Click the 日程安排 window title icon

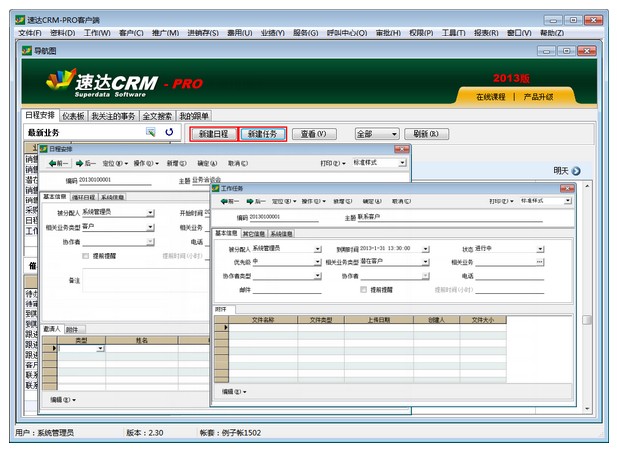point(44,149)
